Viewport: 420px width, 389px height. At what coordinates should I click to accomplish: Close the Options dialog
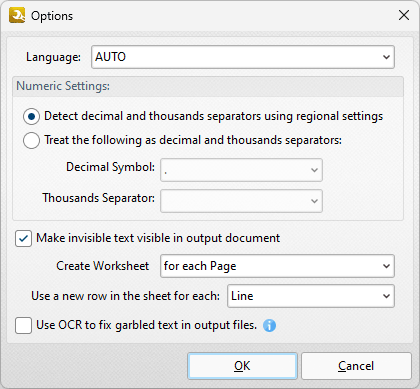point(404,15)
